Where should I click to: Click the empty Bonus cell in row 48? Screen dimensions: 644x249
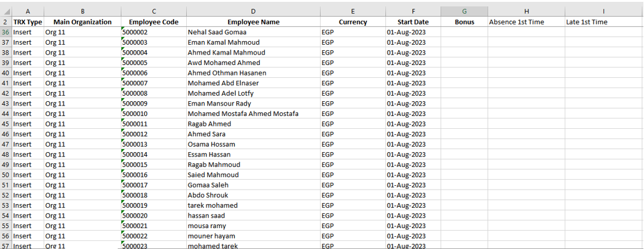point(464,155)
